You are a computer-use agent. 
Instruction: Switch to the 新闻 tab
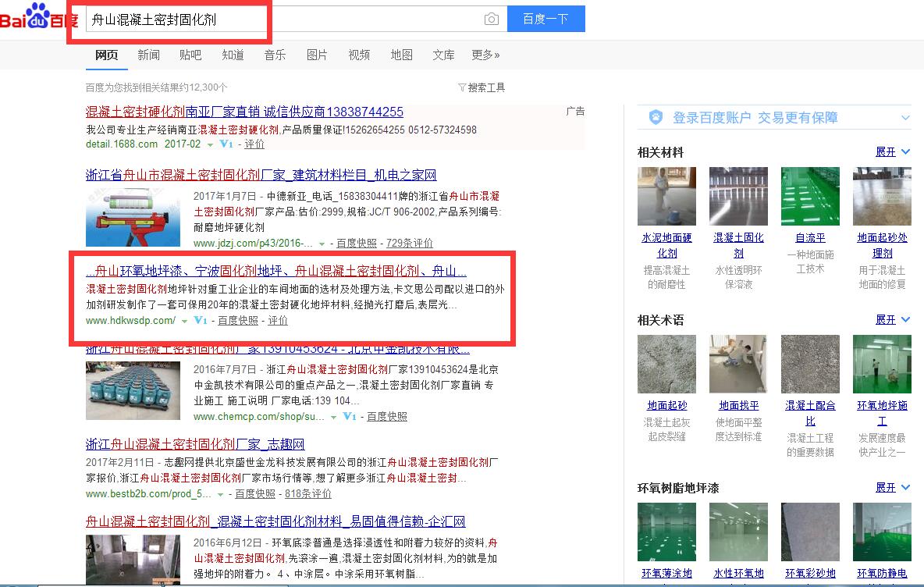click(x=148, y=55)
